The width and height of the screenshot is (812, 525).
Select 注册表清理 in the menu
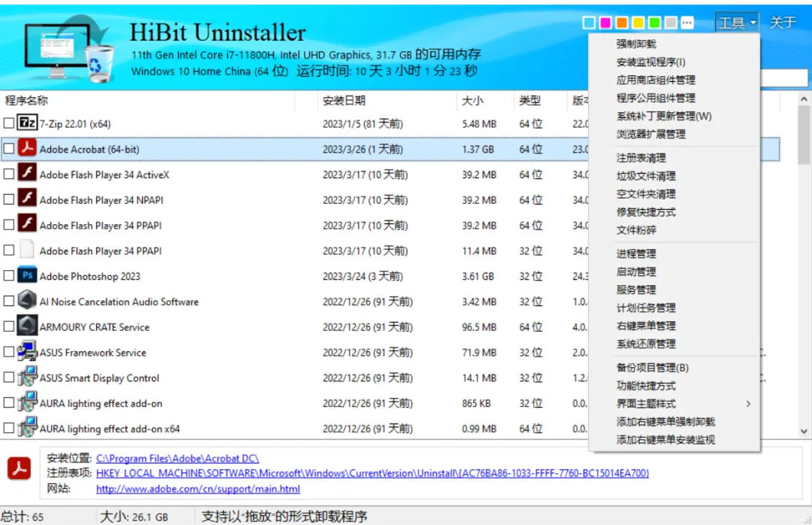pos(674,158)
